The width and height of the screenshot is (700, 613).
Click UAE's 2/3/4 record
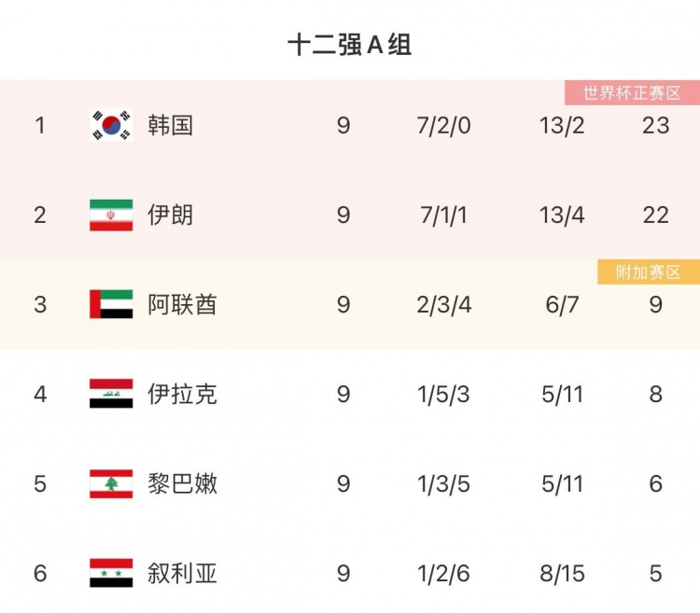[443, 305]
